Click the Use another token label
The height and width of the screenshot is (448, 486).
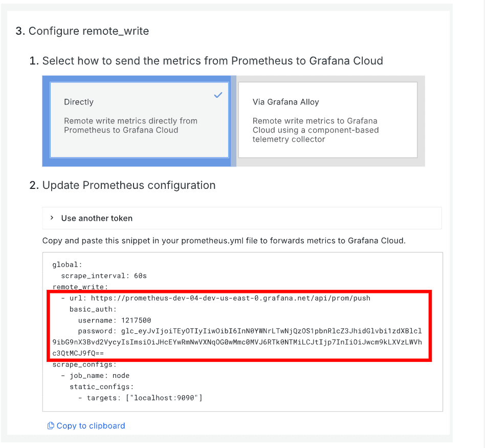point(97,218)
